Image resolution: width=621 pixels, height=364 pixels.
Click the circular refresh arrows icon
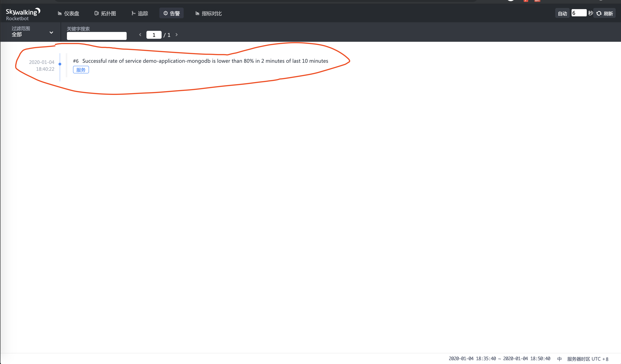click(x=599, y=13)
